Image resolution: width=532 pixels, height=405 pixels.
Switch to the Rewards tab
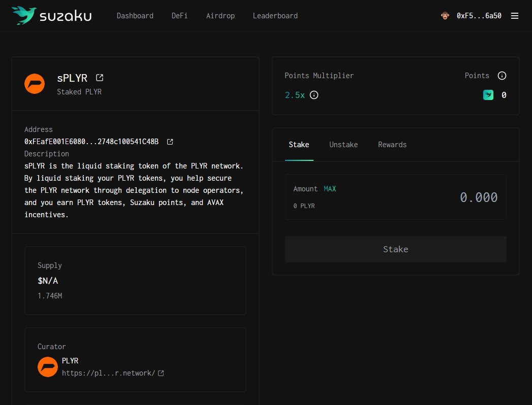tap(392, 145)
